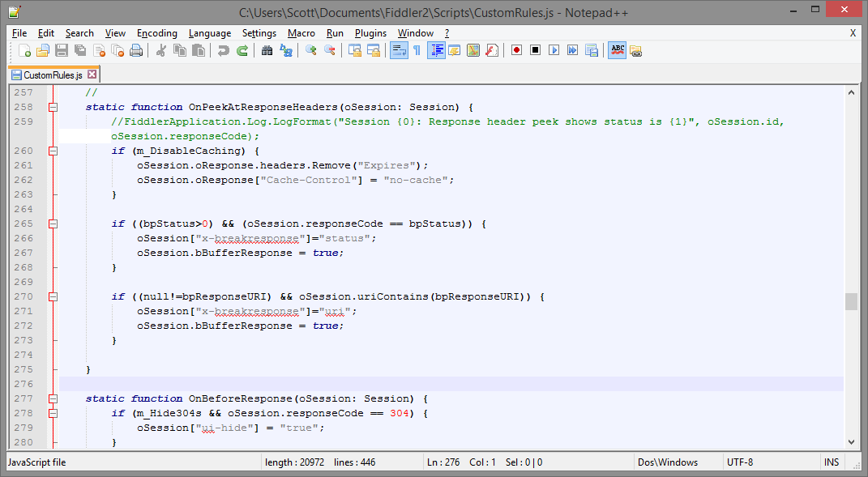Print the document using the printer icon

click(x=136, y=51)
